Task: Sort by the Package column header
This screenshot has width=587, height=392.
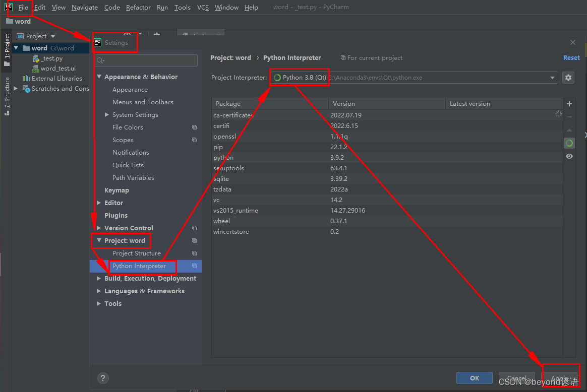Action: click(x=270, y=104)
